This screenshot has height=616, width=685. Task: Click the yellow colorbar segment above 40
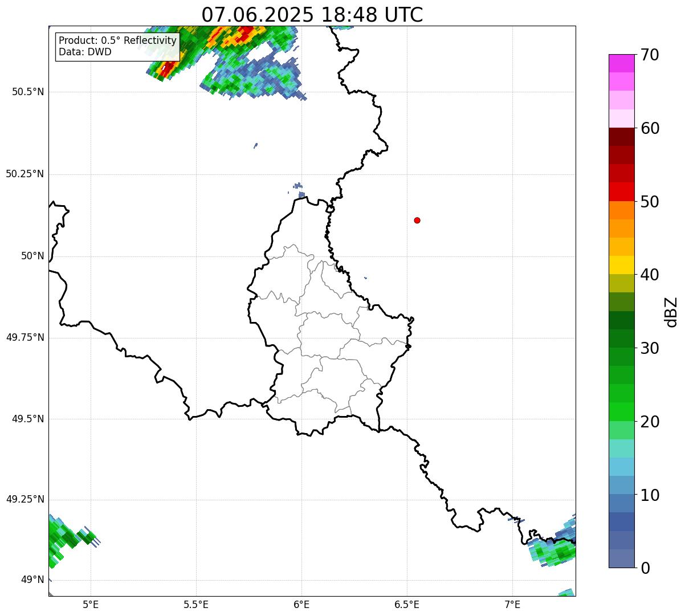pyautogui.click(x=622, y=265)
